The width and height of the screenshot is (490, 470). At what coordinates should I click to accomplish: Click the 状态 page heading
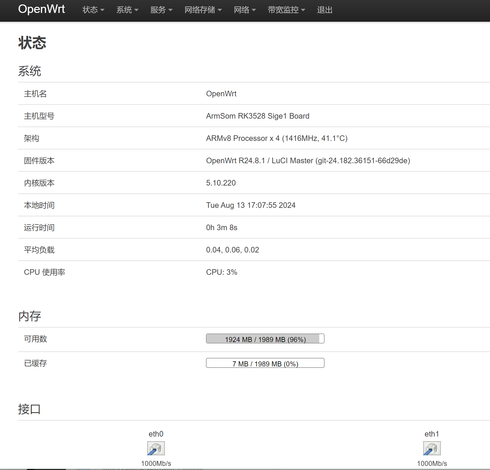32,43
